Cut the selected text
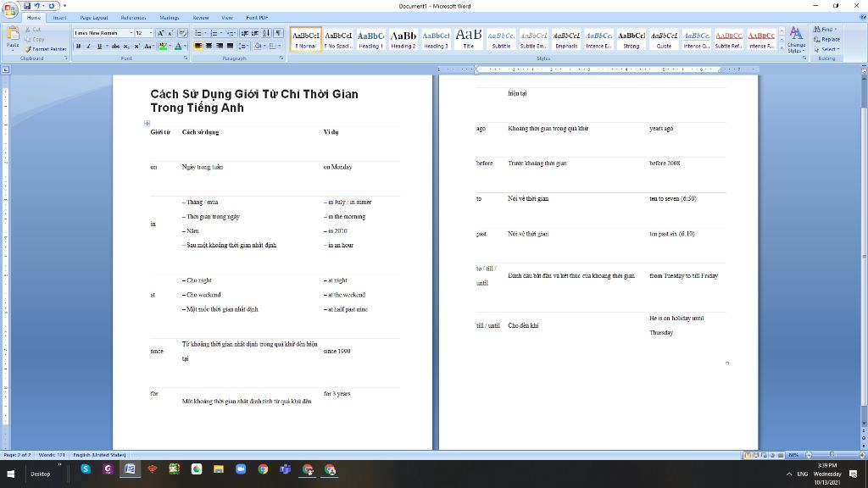Image resolution: width=868 pixels, height=488 pixels. pos(33,30)
